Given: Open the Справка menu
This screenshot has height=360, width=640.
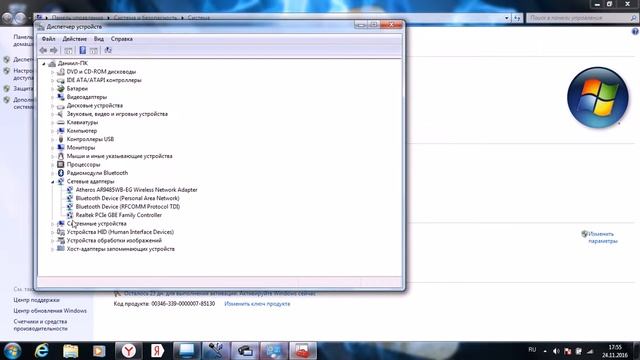Looking at the screenshot, I should point(122,39).
